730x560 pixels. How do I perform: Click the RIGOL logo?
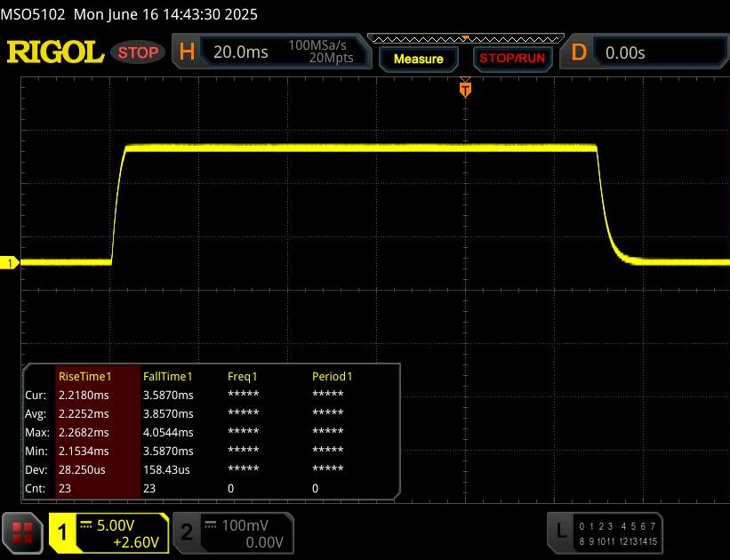coord(55,52)
